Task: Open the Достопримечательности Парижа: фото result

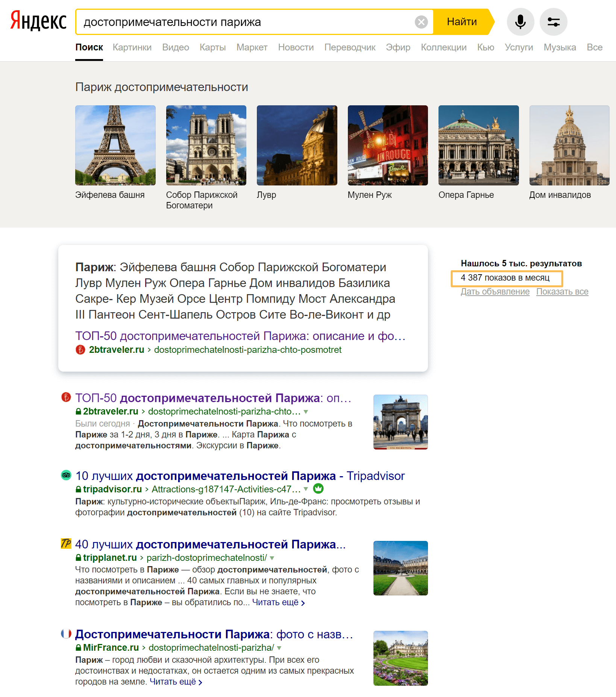Action: tap(214, 634)
